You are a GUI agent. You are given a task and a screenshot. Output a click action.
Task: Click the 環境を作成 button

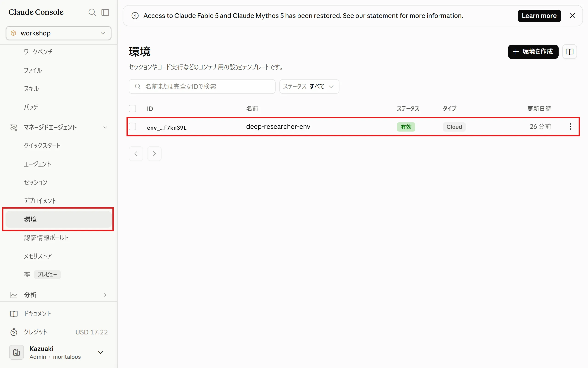point(533,52)
